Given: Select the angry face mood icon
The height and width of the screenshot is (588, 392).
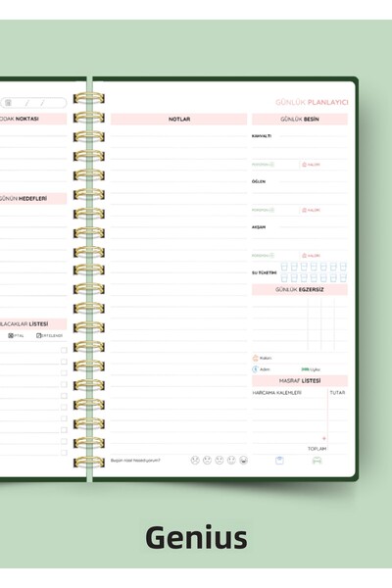Looking at the screenshot, I should (x=195, y=461).
